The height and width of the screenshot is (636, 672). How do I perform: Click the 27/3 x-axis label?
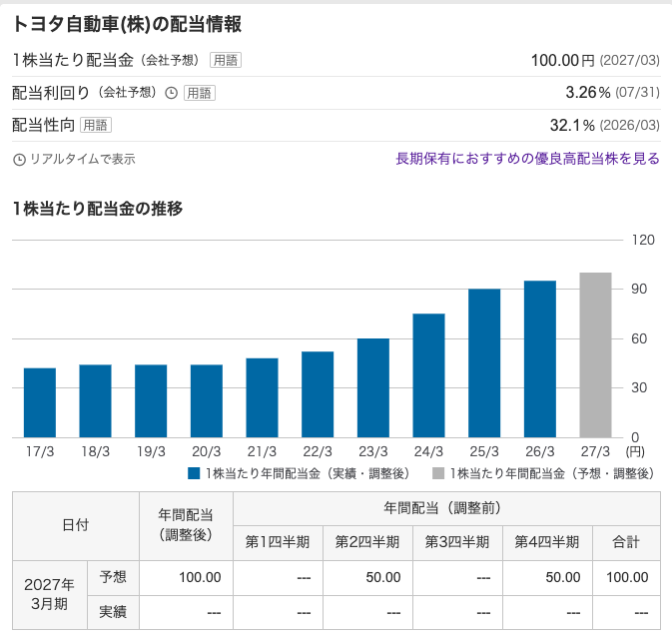(x=595, y=451)
